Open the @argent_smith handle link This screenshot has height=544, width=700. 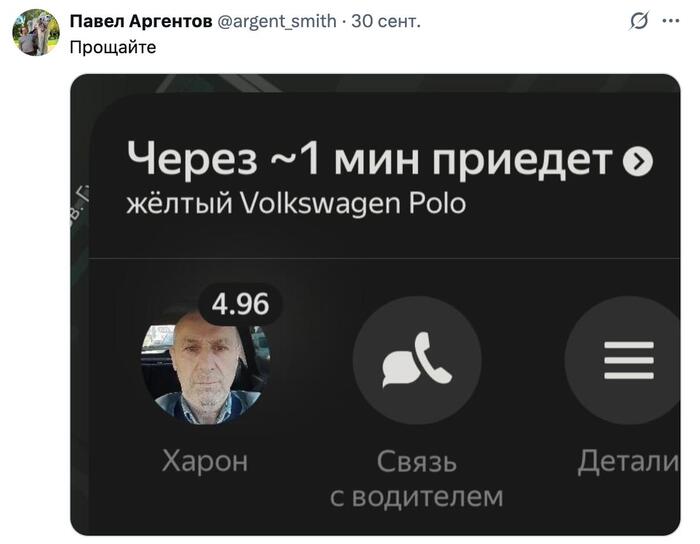pyautogui.click(x=277, y=21)
